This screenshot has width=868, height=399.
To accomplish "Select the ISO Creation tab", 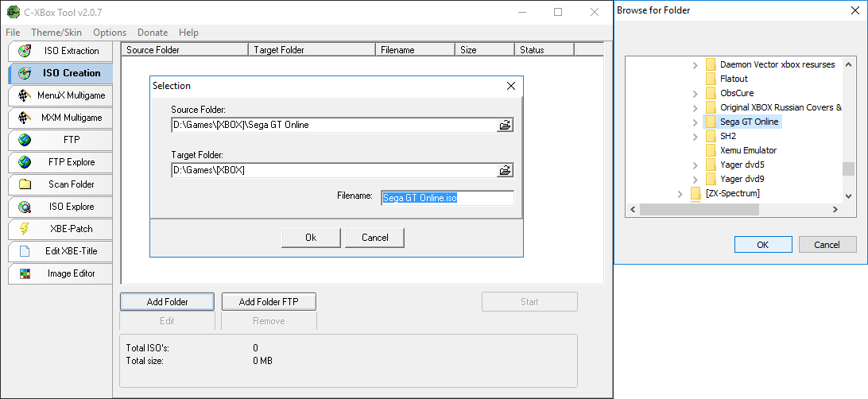I will 60,73.
